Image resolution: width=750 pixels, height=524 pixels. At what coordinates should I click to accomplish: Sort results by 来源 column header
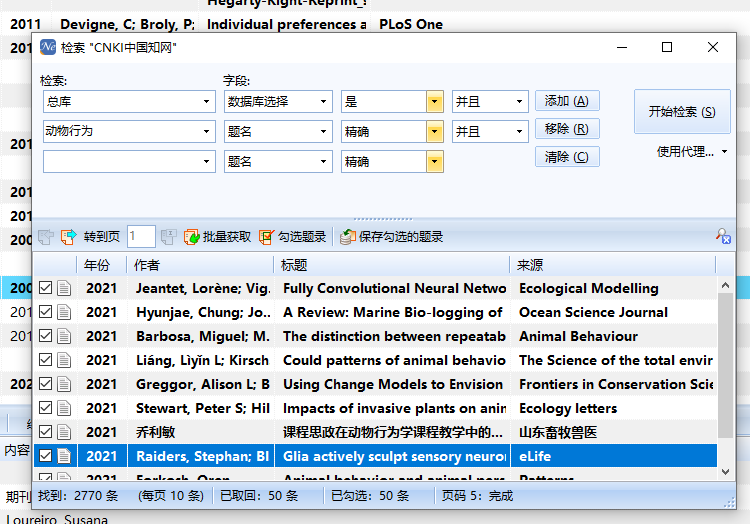(x=613, y=265)
